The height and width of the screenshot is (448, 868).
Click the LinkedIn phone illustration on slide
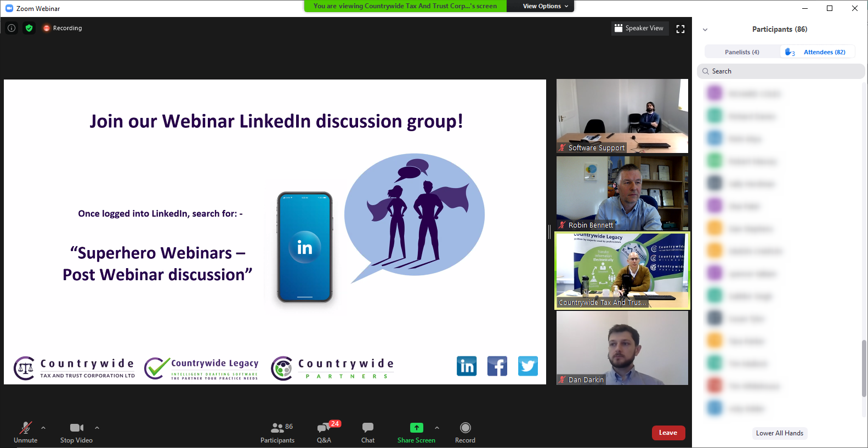tap(305, 247)
